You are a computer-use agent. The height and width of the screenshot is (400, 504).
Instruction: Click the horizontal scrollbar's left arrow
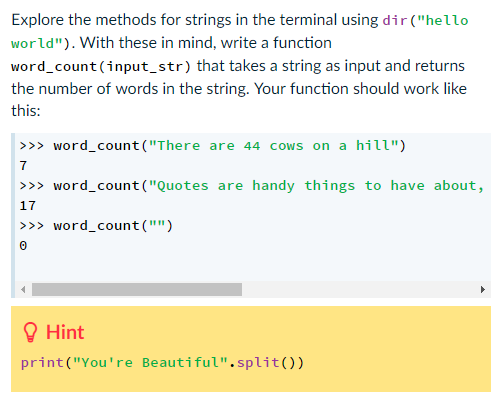point(23,289)
